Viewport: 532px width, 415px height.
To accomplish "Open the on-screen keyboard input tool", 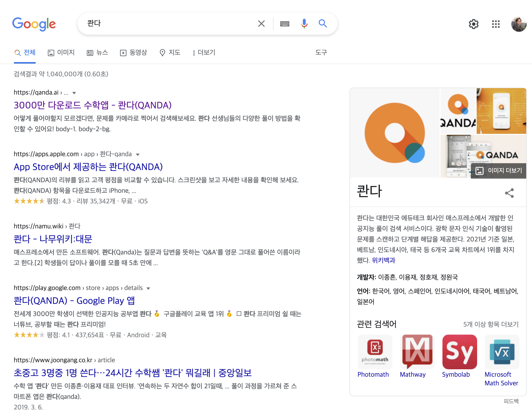I will tap(285, 24).
